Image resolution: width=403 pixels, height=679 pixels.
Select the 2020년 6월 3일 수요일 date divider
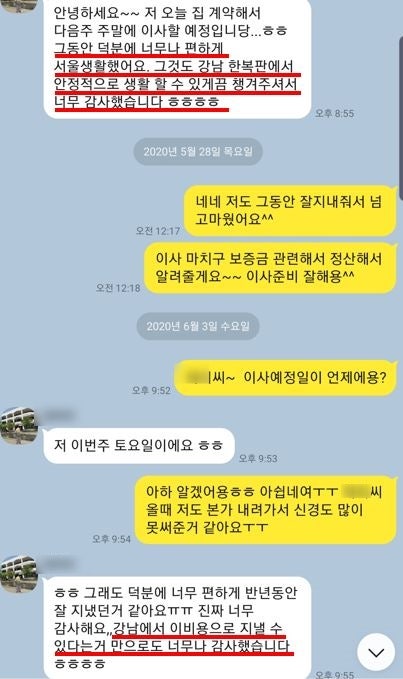[198, 326]
